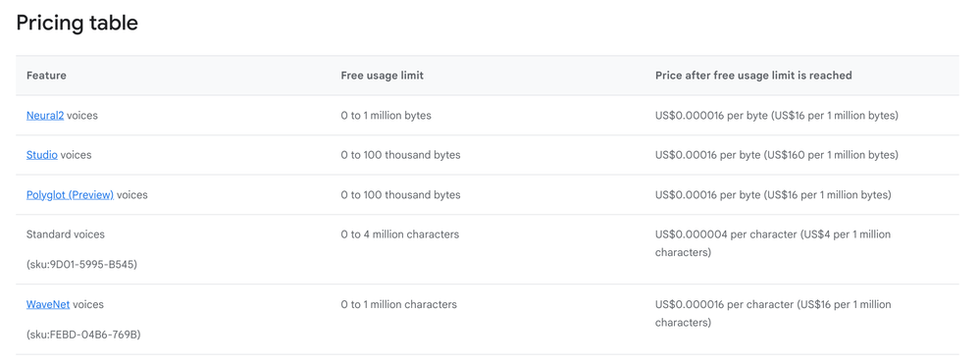Click the Pricing table heading
The width and height of the screenshot is (980, 363).
point(77,24)
